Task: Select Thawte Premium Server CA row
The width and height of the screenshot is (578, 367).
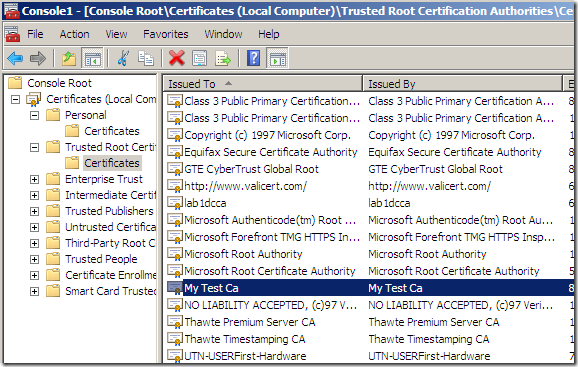Action: coord(370,322)
